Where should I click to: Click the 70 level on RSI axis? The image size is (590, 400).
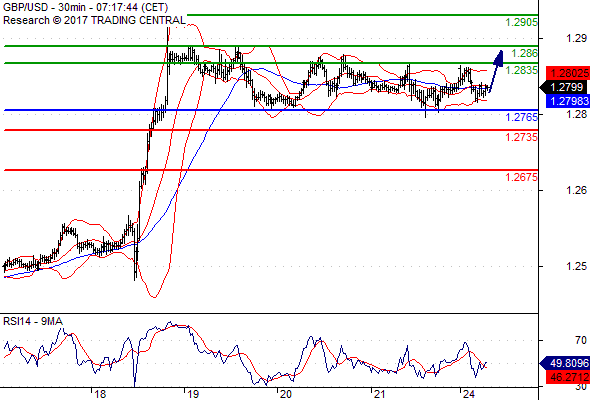point(581,340)
